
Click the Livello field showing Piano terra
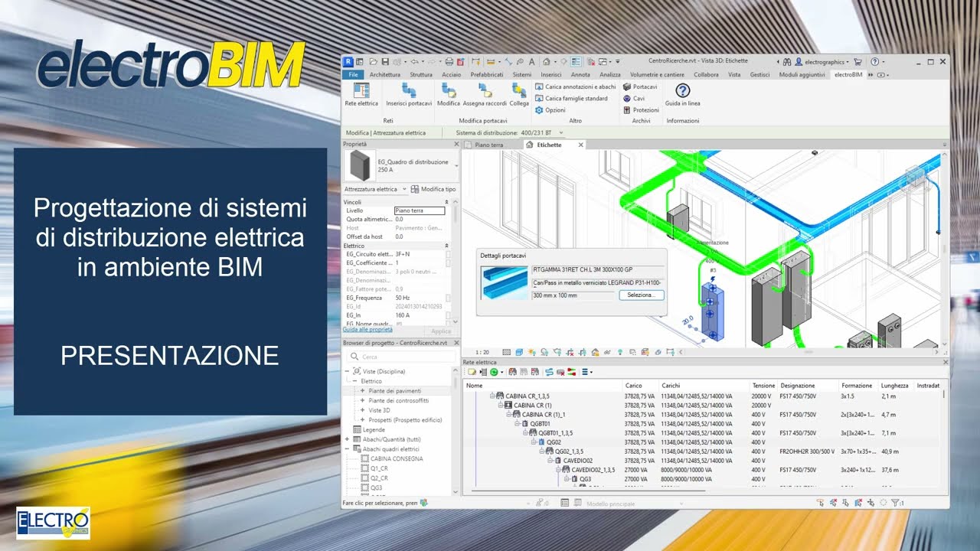419,210
